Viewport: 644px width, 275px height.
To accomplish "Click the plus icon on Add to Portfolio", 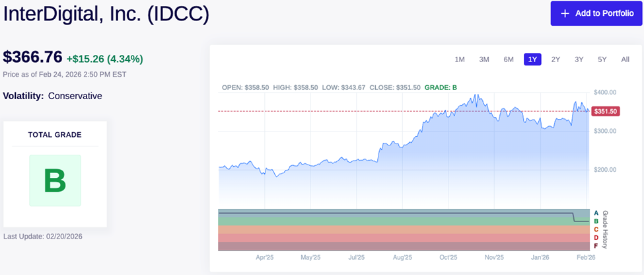I will coord(565,13).
